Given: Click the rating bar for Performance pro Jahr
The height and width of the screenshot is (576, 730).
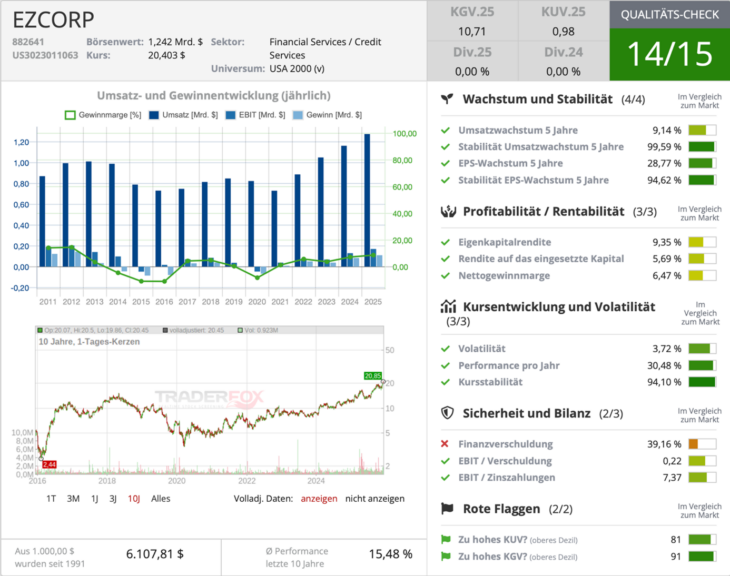Looking at the screenshot, I should pos(701,365).
